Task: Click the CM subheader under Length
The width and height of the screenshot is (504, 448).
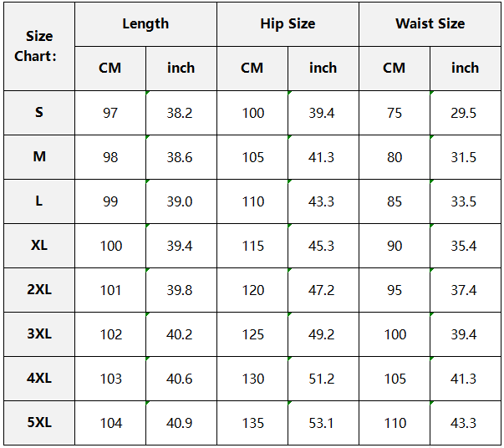Action: pyautogui.click(x=110, y=68)
